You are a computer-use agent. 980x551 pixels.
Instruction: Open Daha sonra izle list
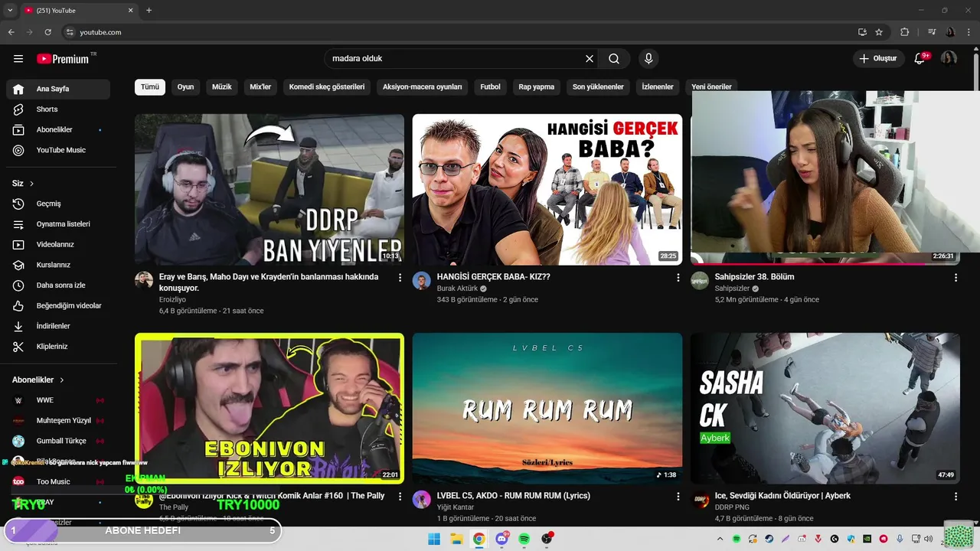click(x=58, y=285)
